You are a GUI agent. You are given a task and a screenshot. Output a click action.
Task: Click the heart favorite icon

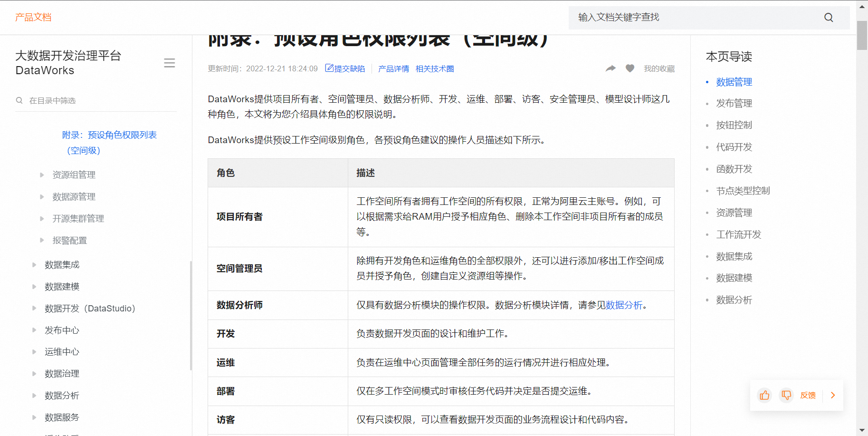tap(630, 68)
